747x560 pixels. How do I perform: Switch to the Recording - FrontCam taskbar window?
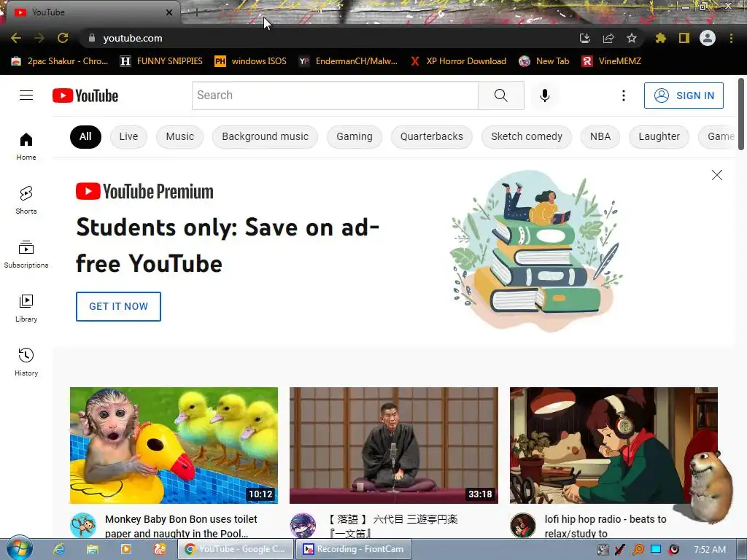pyautogui.click(x=354, y=549)
